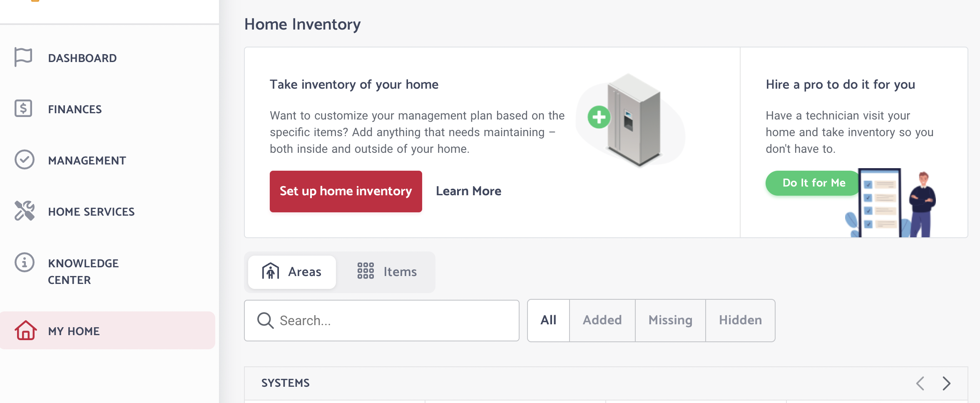Screen dimensions: 980x403
Task: Switch to the Items grid view
Action: pos(387,272)
